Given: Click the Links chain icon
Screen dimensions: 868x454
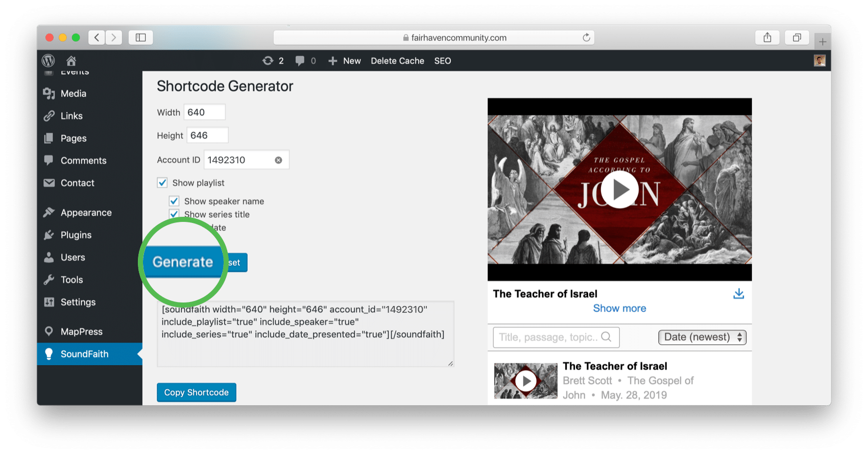Looking at the screenshot, I should click(49, 116).
